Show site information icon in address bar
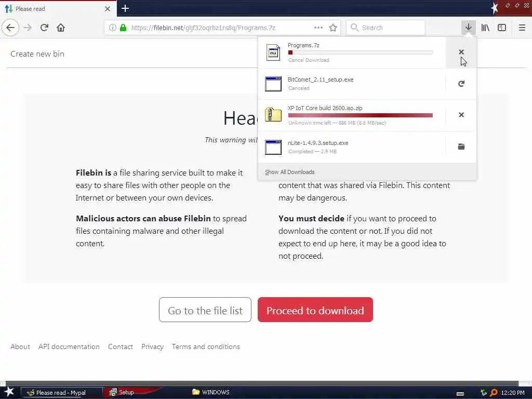 (x=112, y=28)
